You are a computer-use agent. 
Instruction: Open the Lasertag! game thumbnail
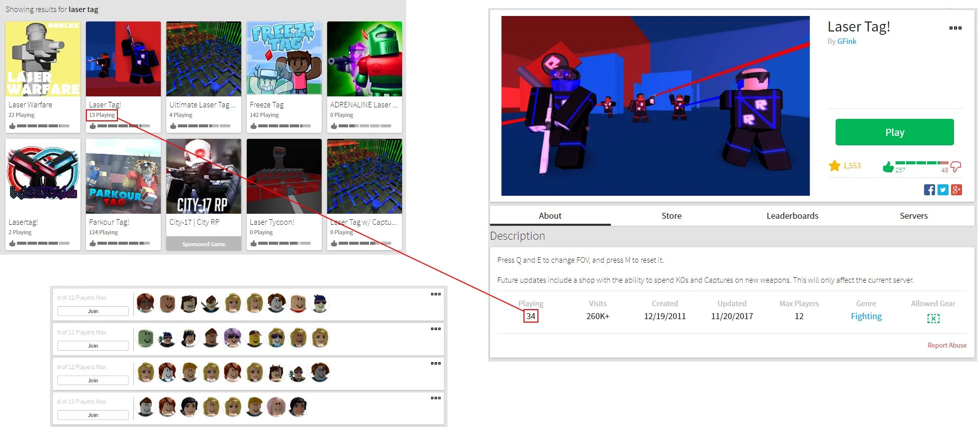43,176
